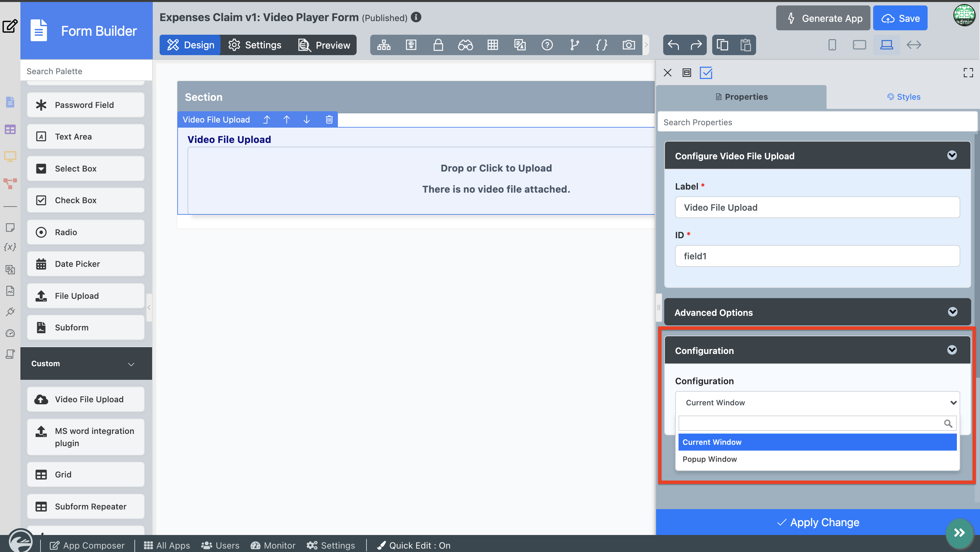Screen dimensions: 980x552
Task: Toggle the auto apply checkmark icon
Action: 706,73
